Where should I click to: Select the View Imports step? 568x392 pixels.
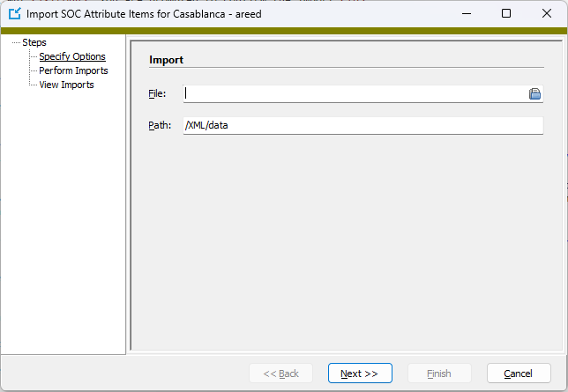[67, 85]
